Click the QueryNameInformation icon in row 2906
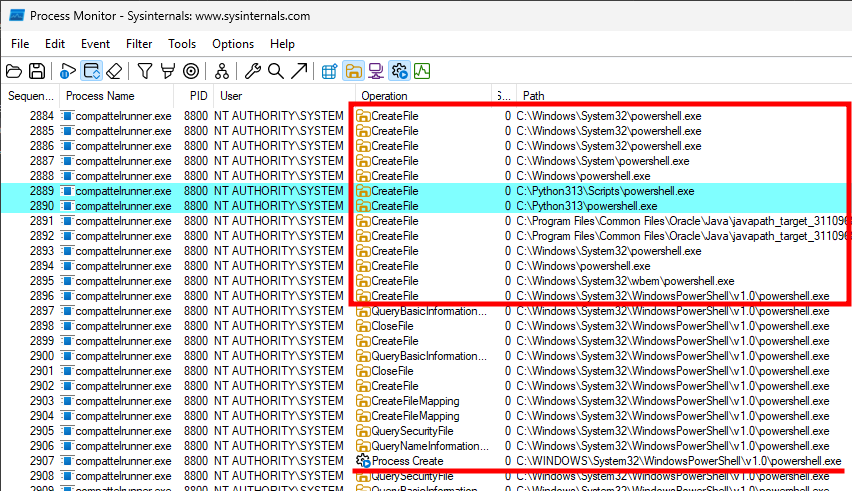The height and width of the screenshot is (491, 852). [x=363, y=446]
